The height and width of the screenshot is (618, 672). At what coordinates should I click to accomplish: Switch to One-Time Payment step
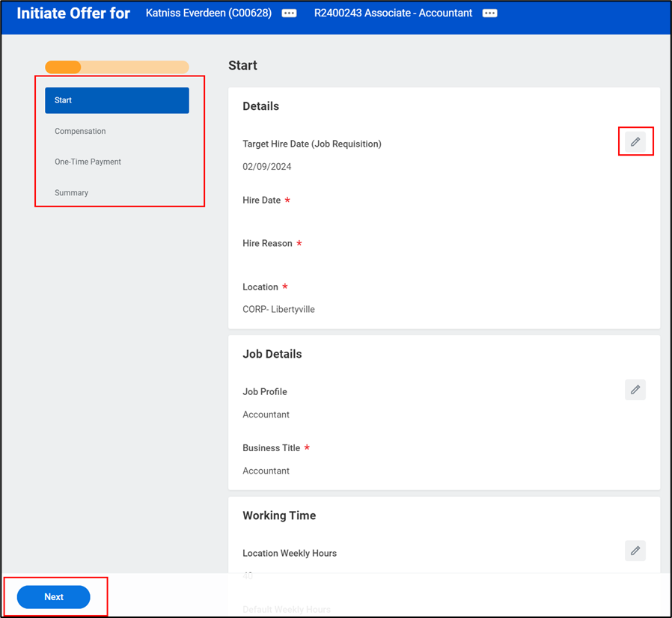point(88,162)
